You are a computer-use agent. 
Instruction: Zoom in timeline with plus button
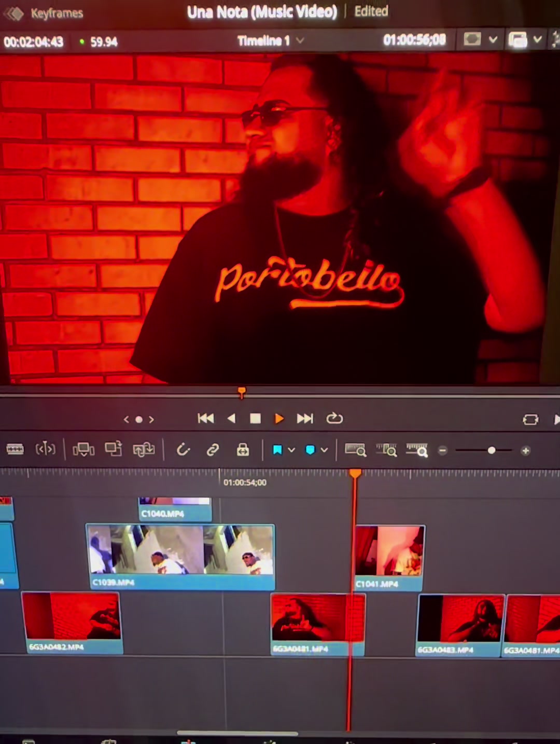coord(525,450)
